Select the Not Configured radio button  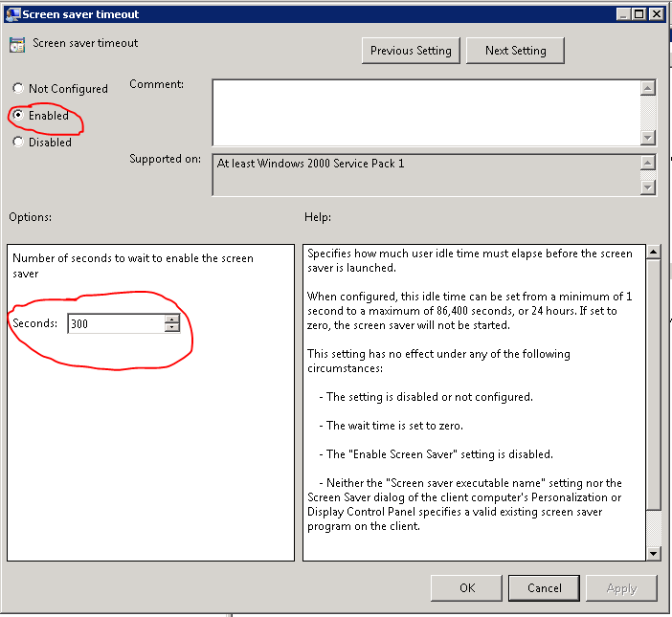(18, 89)
